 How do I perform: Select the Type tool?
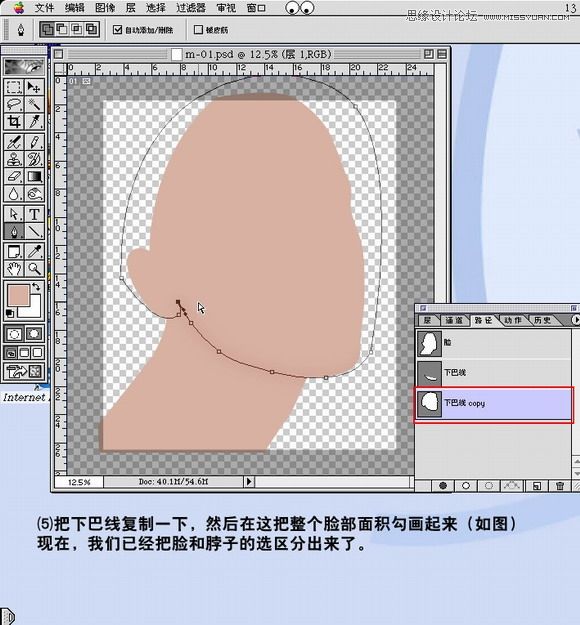point(34,214)
